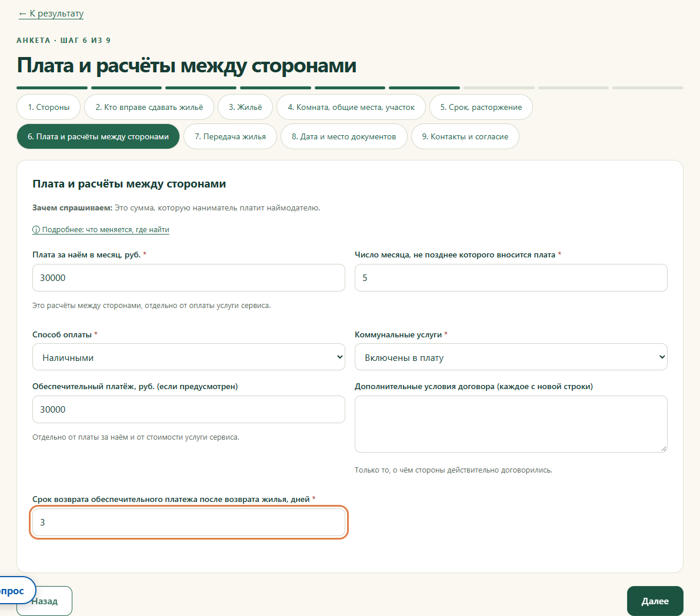Follow the '← К результату' back link
The width and height of the screenshot is (700, 616).
[x=51, y=14]
